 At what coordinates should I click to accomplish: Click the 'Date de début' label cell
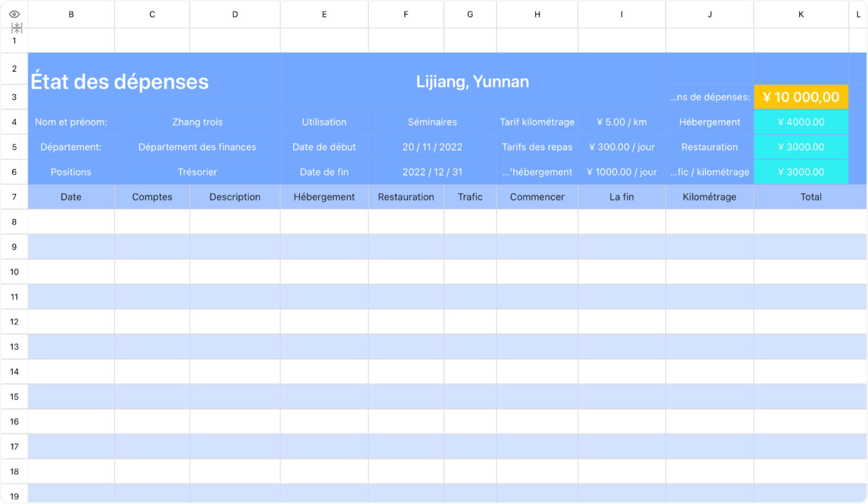click(x=324, y=147)
